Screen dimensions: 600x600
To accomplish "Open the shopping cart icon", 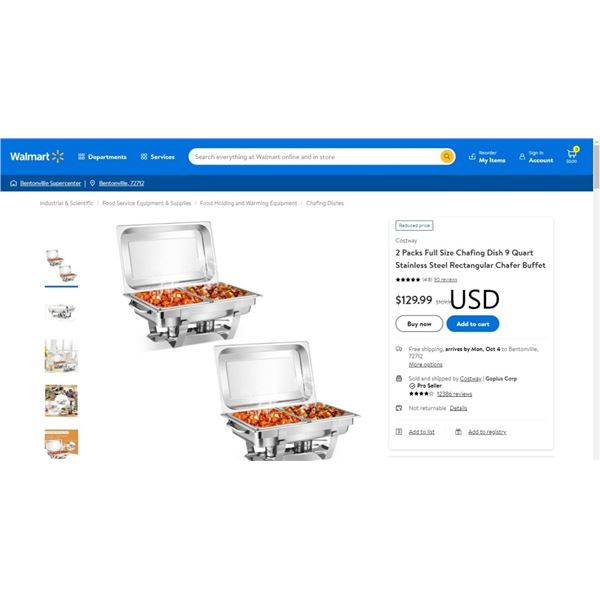I will coord(572,155).
